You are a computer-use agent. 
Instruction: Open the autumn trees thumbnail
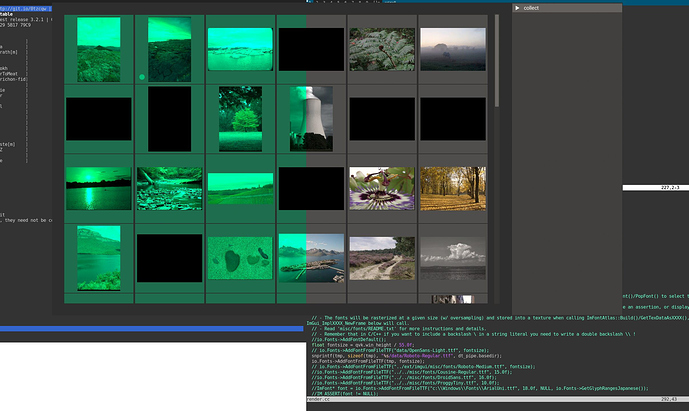452,187
